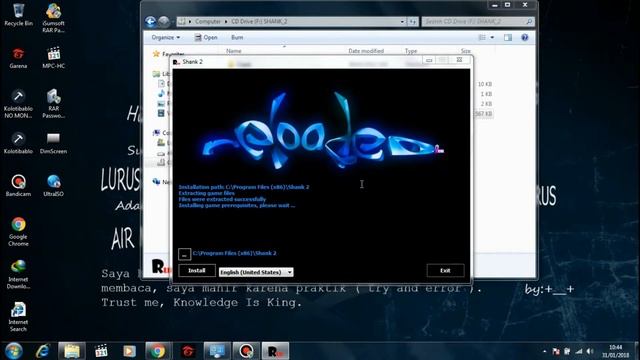The width and height of the screenshot is (640, 360).
Task: Click the Exit button in the installer
Action: click(445, 270)
